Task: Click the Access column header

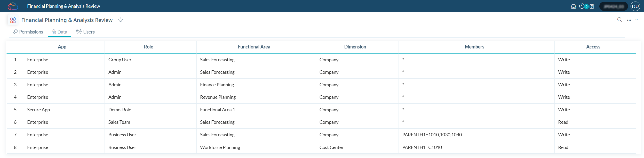Action: click(x=593, y=47)
